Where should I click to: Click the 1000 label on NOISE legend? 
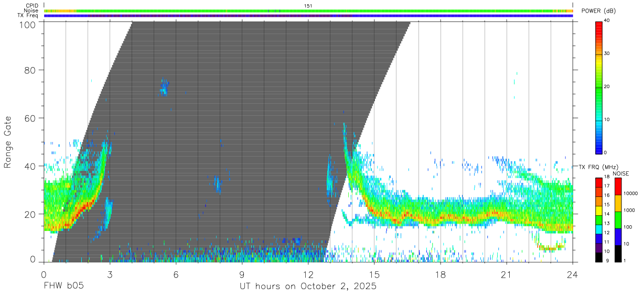coord(629,211)
